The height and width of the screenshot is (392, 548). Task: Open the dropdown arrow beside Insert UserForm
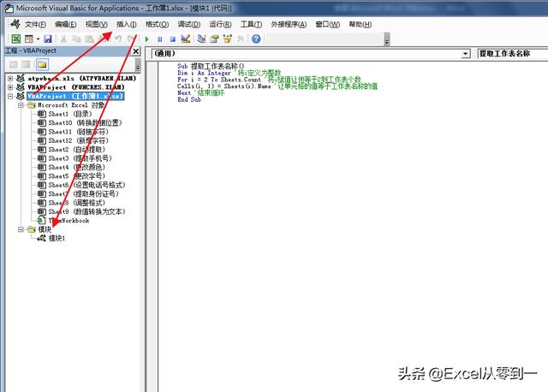tap(38, 39)
